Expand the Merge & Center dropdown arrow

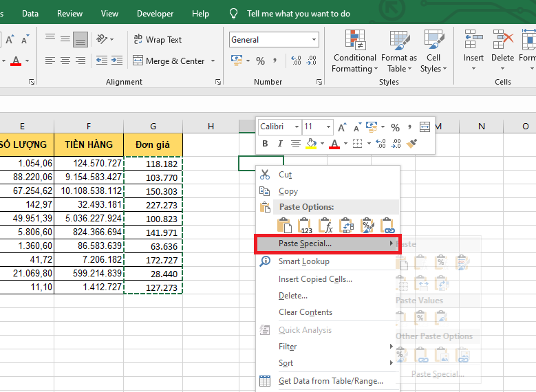pos(213,61)
